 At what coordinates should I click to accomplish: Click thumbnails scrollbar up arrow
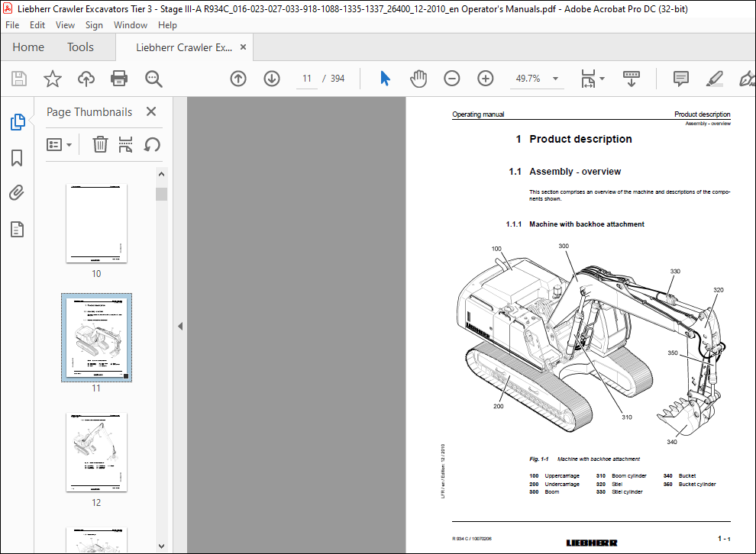coord(162,174)
